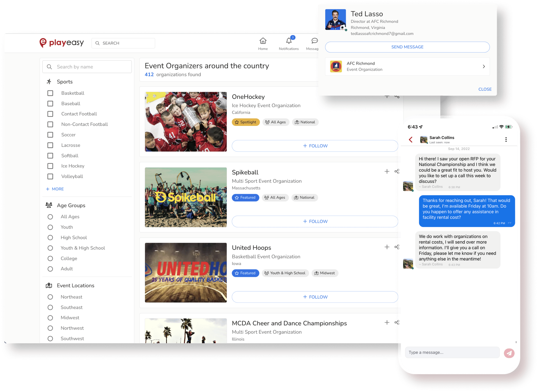Select the Southwest event location
The image size is (538, 392).
(50, 338)
